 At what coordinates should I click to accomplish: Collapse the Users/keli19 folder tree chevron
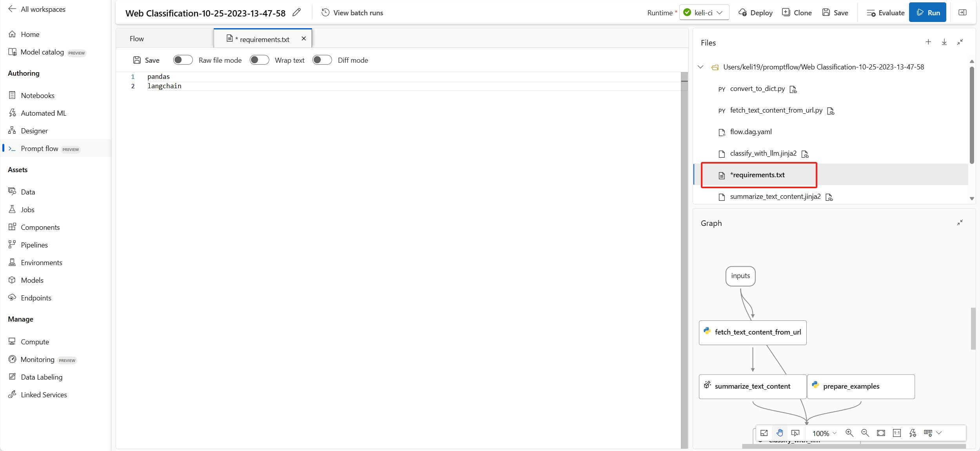click(701, 67)
